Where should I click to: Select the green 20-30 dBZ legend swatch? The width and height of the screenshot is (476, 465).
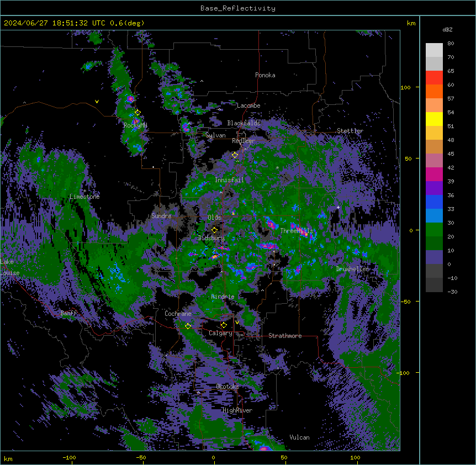[434, 230]
